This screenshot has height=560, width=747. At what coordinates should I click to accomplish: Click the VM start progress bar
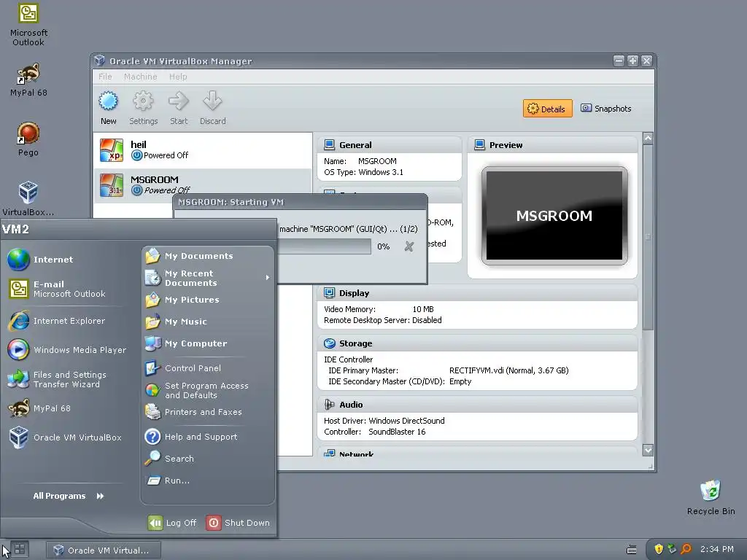tap(324, 246)
